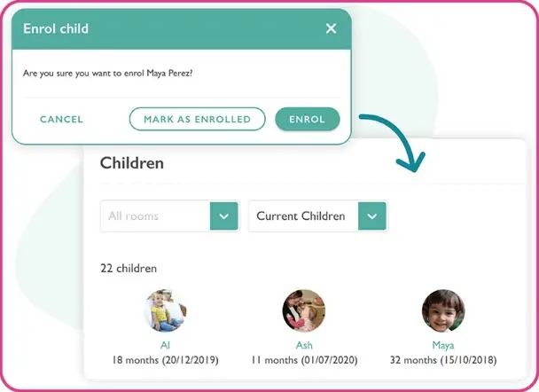The image size is (539, 392).
Task: Click the Children panel heading
Action: click(x=131, y=163)
